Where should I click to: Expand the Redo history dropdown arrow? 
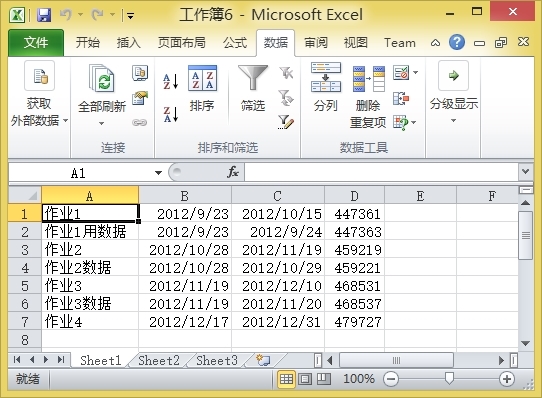point(112,15)
